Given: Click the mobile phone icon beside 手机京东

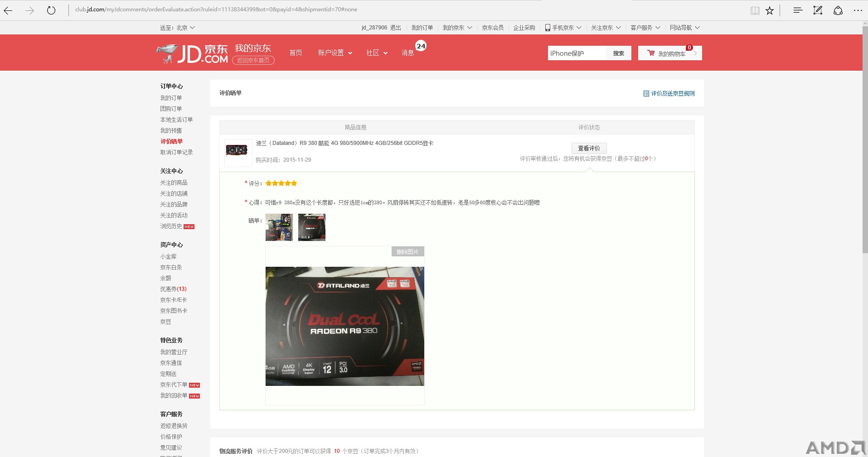Looking at the screenshot, I should point(548,28).
